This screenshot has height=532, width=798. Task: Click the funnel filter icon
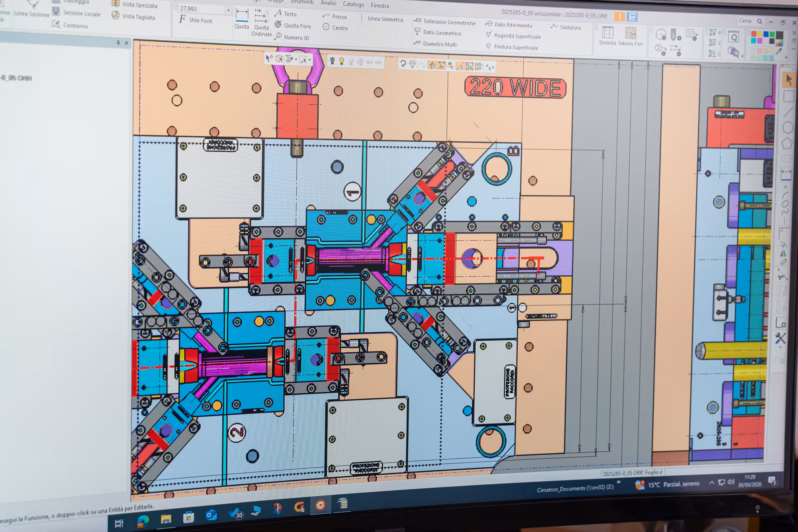pos(412,64)
